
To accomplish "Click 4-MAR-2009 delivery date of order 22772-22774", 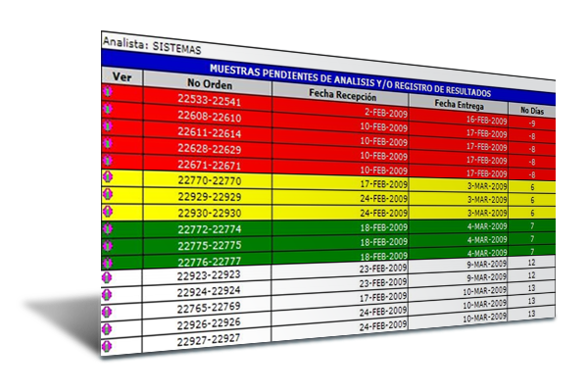I will 487,226.
